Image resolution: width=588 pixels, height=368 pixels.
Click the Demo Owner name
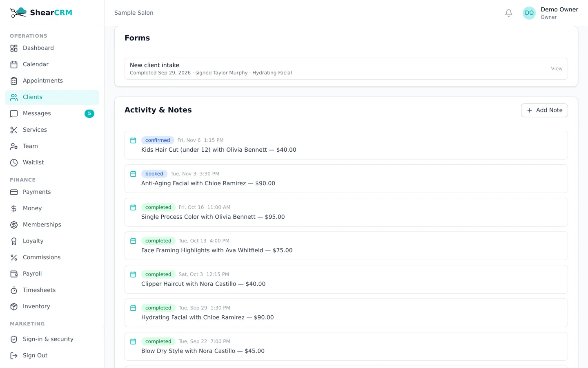(x=559, y=9)
